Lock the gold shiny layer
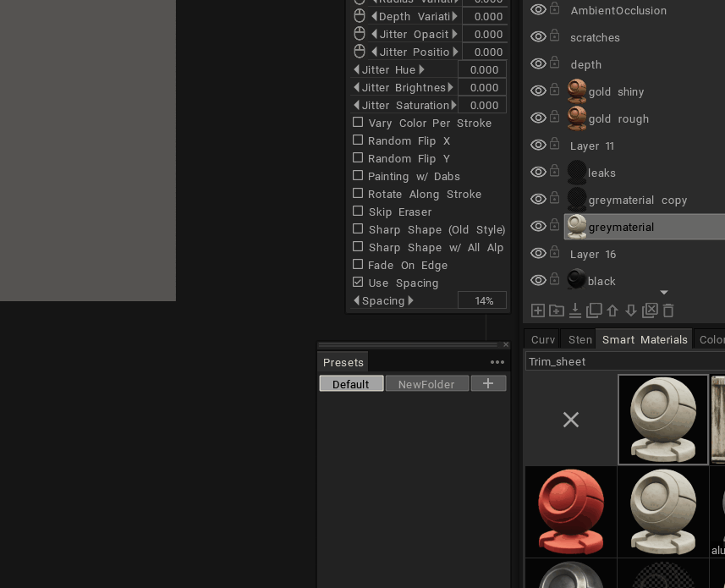This screenshot has height=588, width=725. pyautogui.click(x=555, y=91)
